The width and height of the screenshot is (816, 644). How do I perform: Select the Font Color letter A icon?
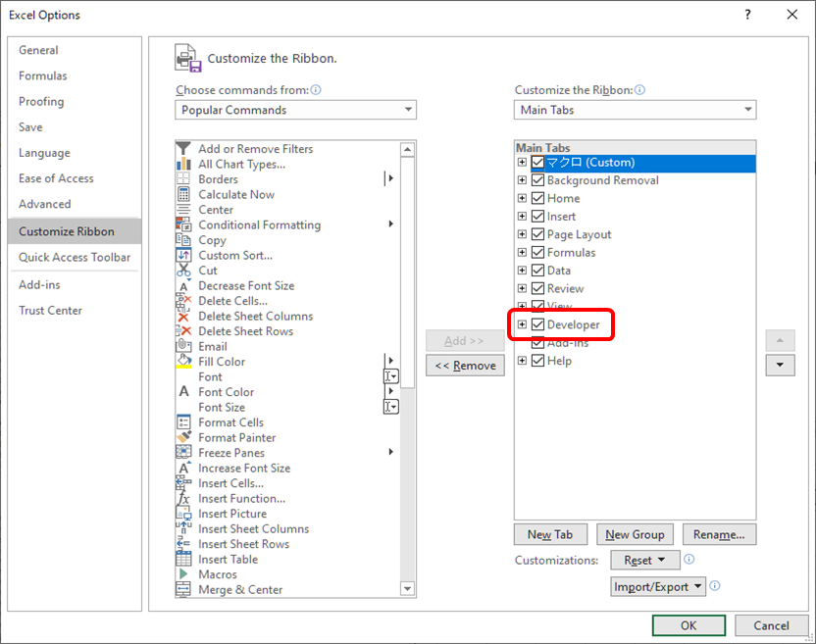[x=183, y=392]
